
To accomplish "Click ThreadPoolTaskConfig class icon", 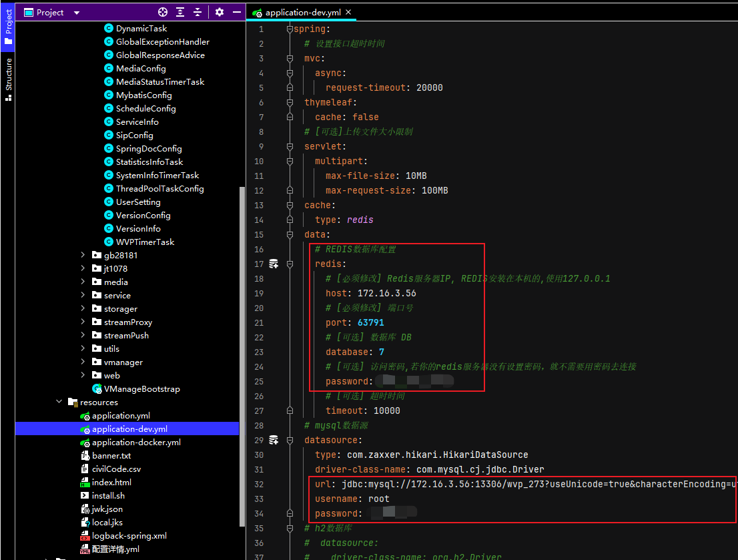I will [109, 188].
